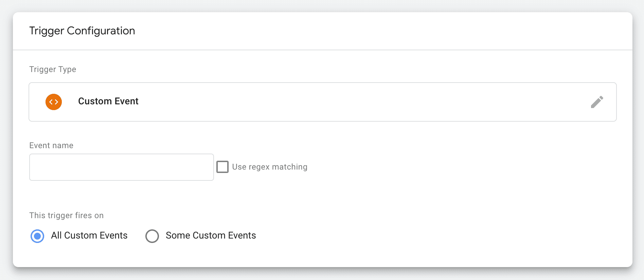Click empty middle area of trigger type box
This screenshot has height=280, width=644.
pos(340,102)
